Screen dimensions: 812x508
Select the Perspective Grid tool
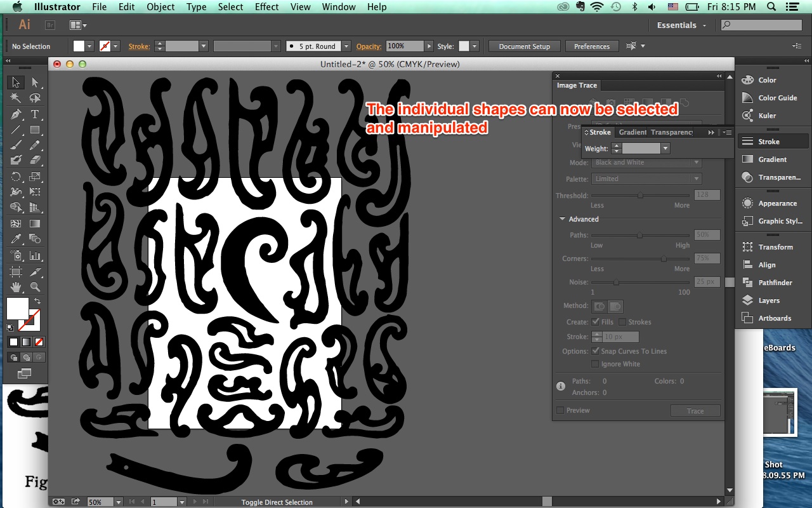pos(35,208)
